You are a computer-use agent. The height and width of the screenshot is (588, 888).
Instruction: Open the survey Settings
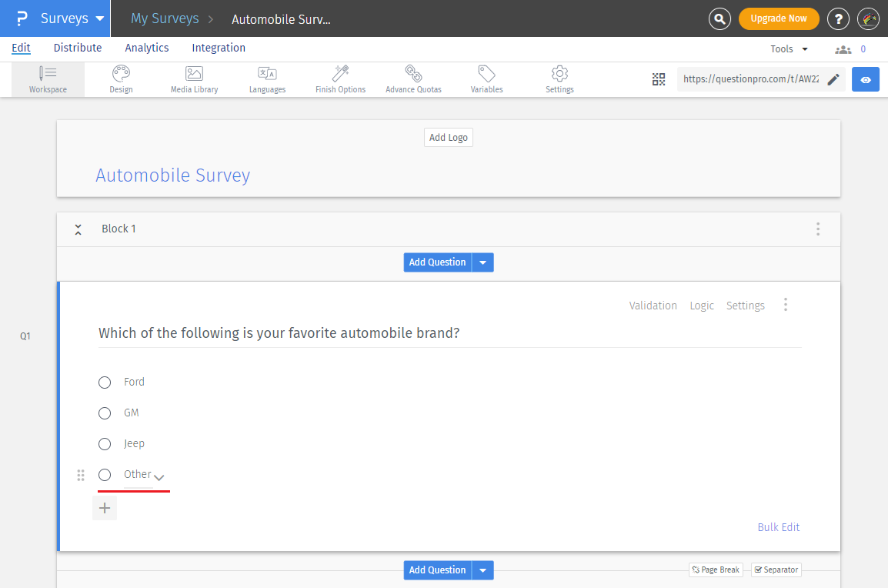[559, 79]
